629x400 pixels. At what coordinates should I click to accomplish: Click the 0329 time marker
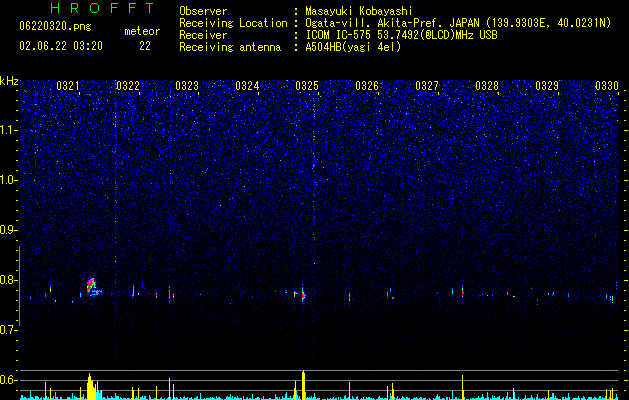pyautogui.click(x=547, y=86)
